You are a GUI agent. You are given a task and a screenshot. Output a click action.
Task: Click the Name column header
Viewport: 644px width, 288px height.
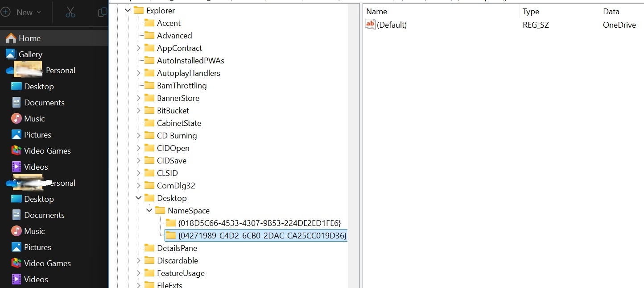pos(376,11)
